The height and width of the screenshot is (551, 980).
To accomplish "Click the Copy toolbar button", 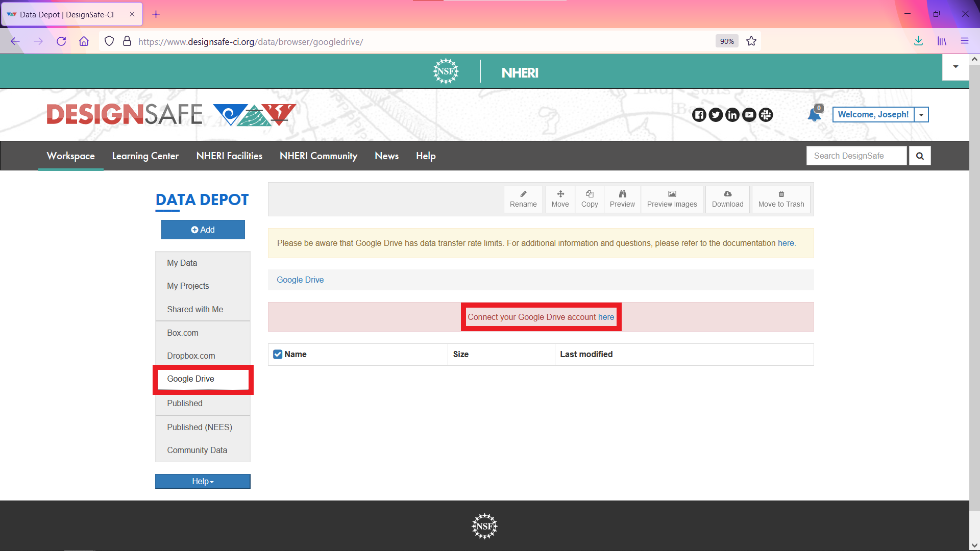I will [x=590, y=199].
